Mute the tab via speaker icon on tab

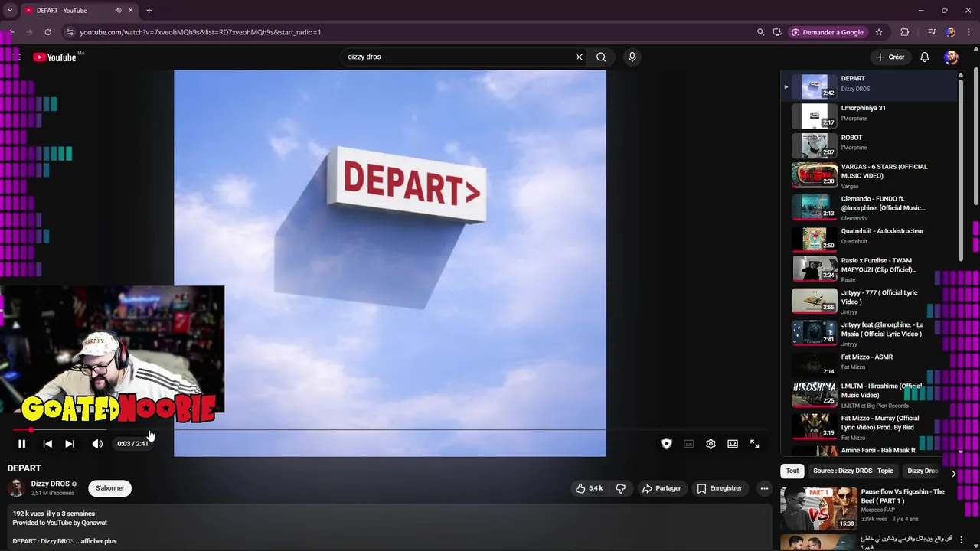tap(118, 11)
